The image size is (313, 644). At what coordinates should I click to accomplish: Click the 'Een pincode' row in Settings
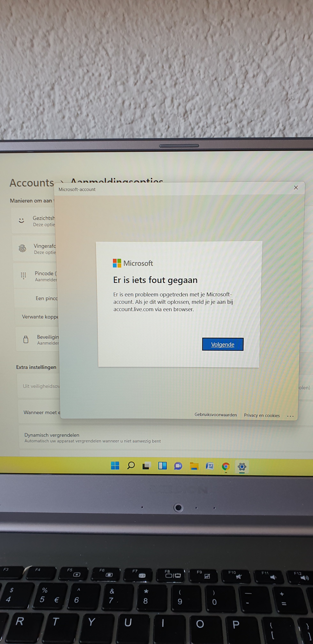[x=36, y=298]
